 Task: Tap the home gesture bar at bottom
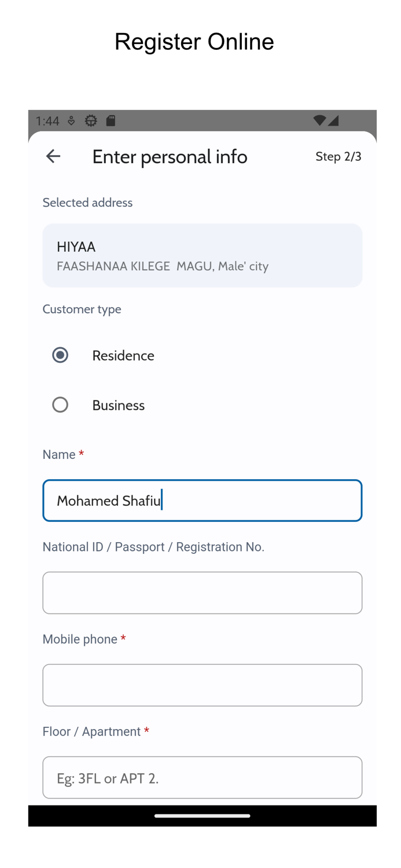pyautogui.click(x=202, y=816)
